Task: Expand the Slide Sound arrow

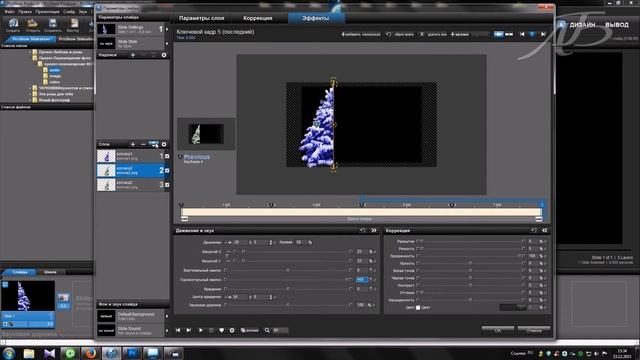Action: point(167,330)
